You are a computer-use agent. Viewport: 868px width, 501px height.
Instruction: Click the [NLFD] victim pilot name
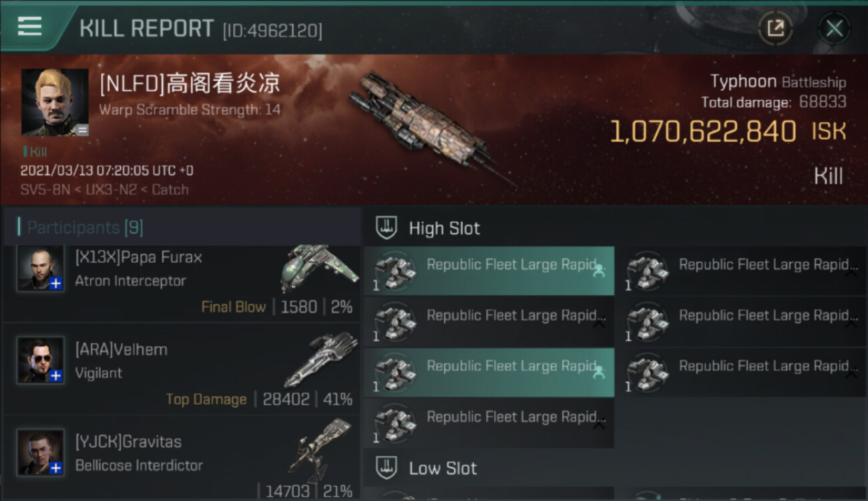[190, 84]
